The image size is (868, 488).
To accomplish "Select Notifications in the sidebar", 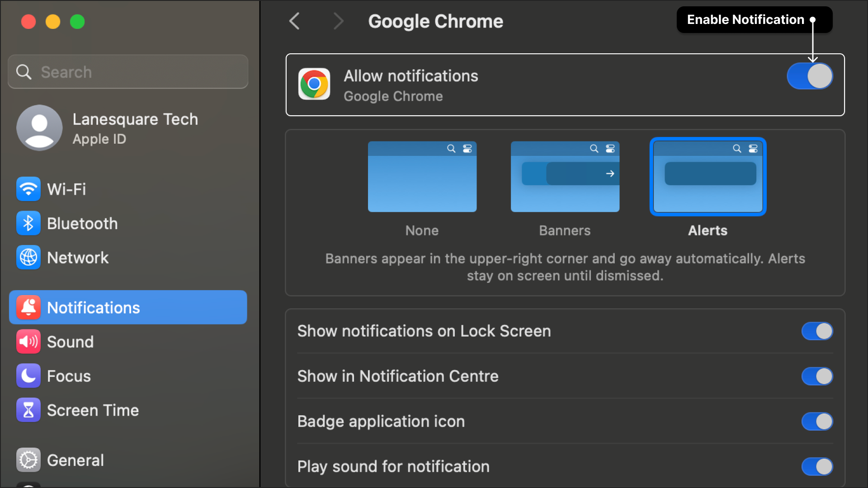I will point(128,307).
